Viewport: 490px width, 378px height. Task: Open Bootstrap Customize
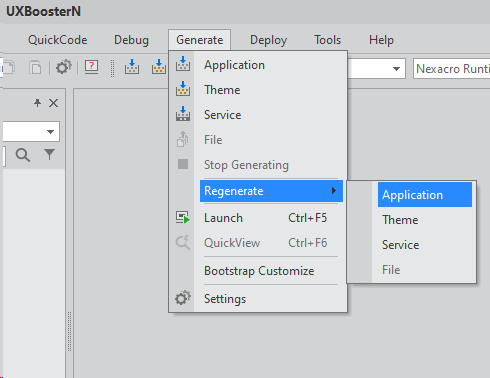(259, 271)
